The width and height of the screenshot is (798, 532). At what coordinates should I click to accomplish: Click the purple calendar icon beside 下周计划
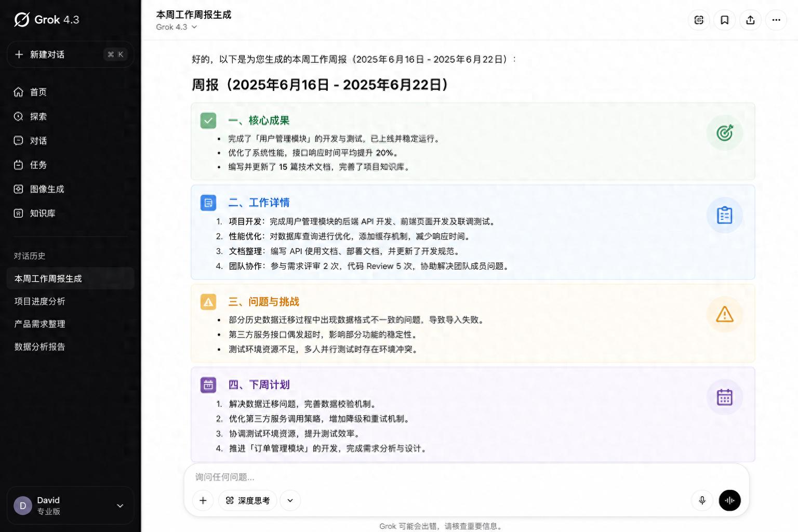coord(208,385)
